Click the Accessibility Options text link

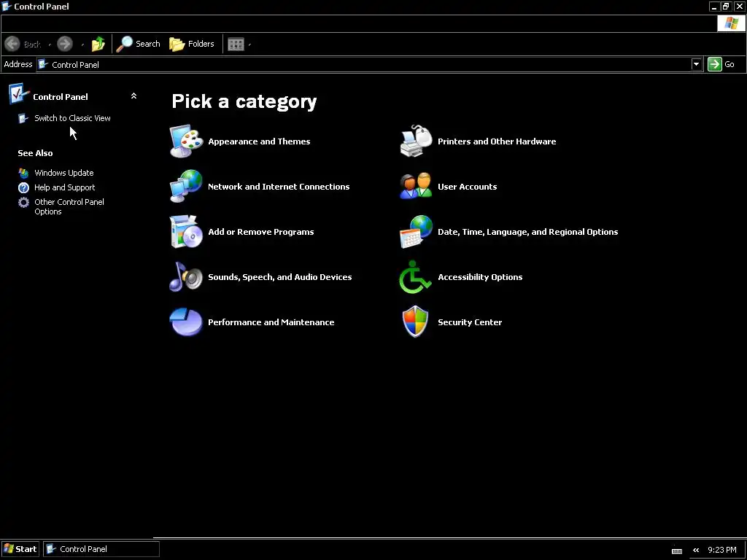(480, 277)
